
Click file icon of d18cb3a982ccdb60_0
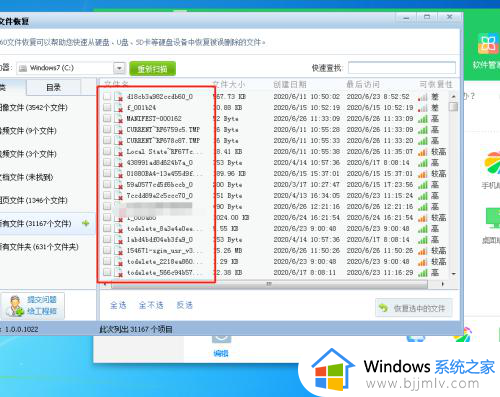[118, 97]
